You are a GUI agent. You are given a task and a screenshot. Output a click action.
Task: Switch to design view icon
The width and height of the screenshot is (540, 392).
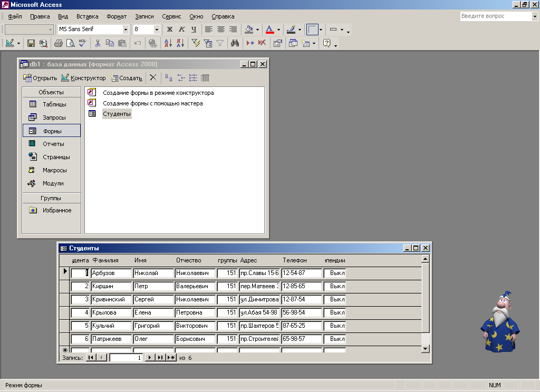click(9, 43)
